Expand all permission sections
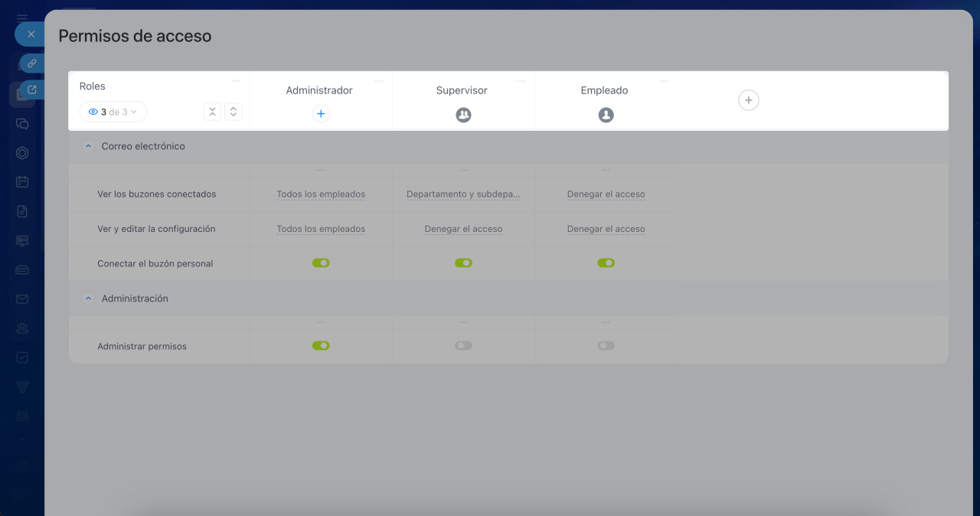The width and height of the screenshot is (980, 516). [x=234, y=112]
